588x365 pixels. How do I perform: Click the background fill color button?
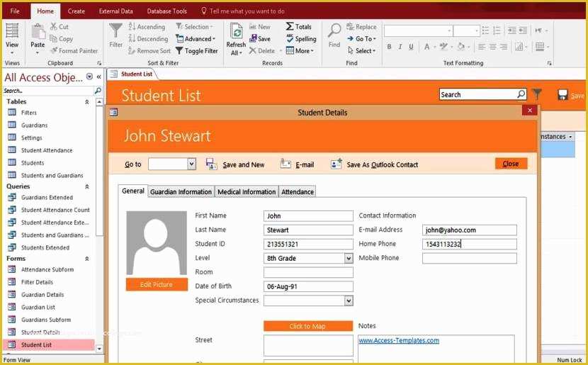point(461,47)
